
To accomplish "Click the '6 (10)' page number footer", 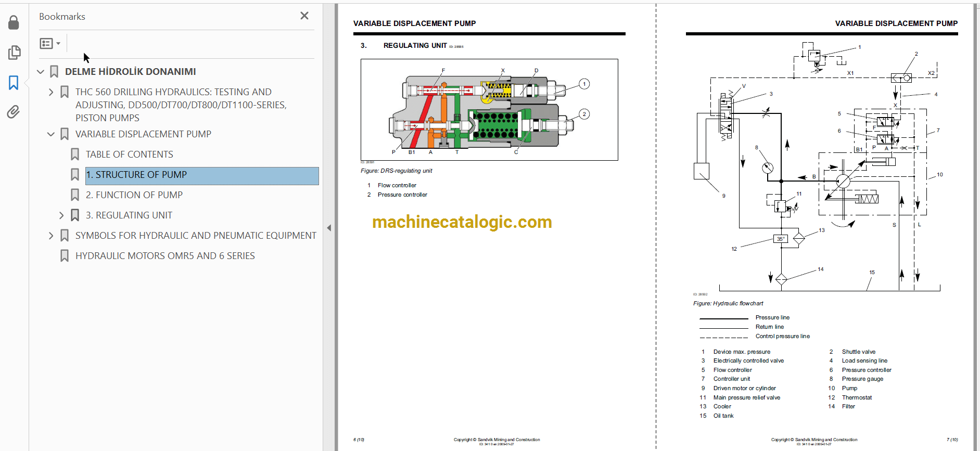I will click(359, 440).
